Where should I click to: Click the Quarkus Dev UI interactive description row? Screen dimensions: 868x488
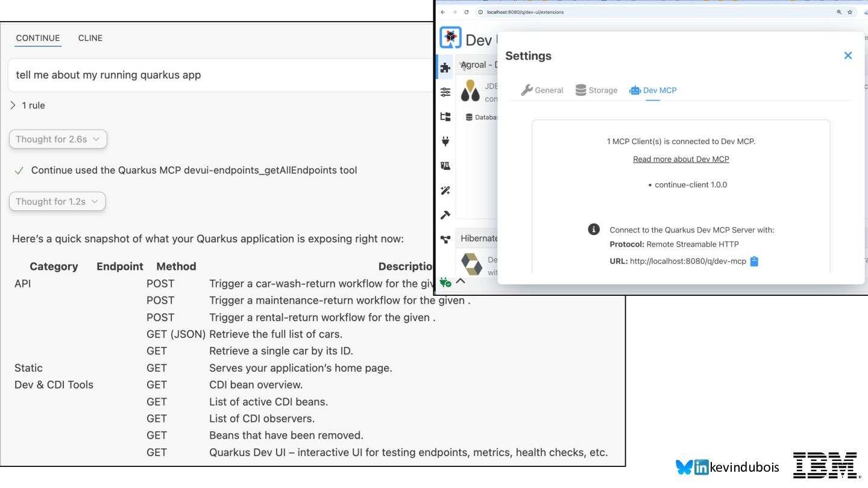pos(408,452)
